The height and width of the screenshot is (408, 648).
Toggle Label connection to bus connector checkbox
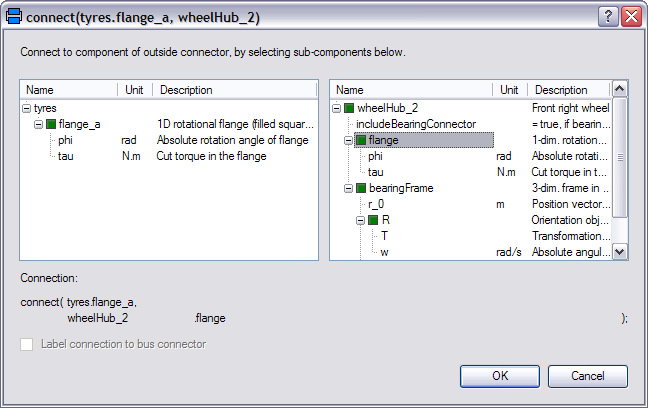point(27,344)
